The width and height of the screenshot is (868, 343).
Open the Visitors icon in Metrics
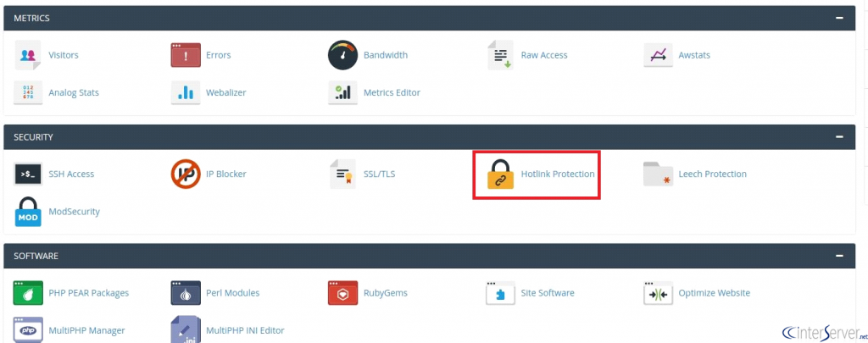(28, 55)
